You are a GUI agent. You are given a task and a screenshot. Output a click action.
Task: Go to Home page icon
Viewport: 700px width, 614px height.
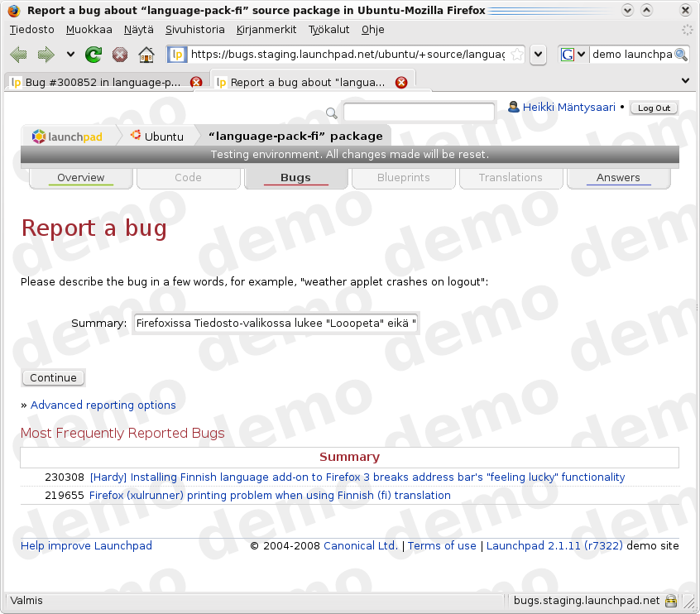146,55
